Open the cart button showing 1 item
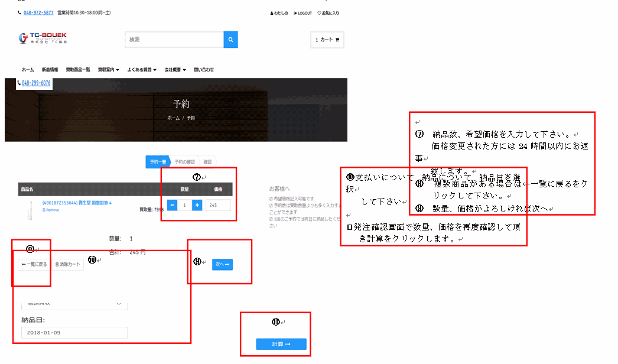618x364 pixels. click(327, 40)
